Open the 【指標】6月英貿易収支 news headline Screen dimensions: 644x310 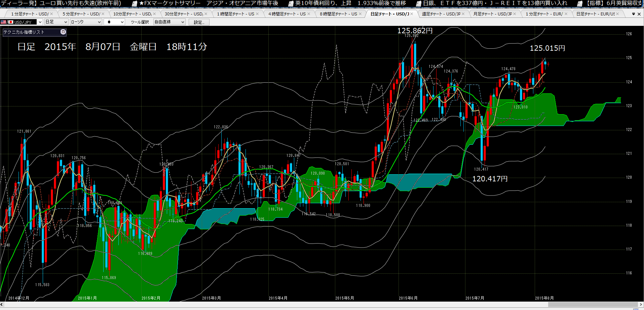coord(614,3)
